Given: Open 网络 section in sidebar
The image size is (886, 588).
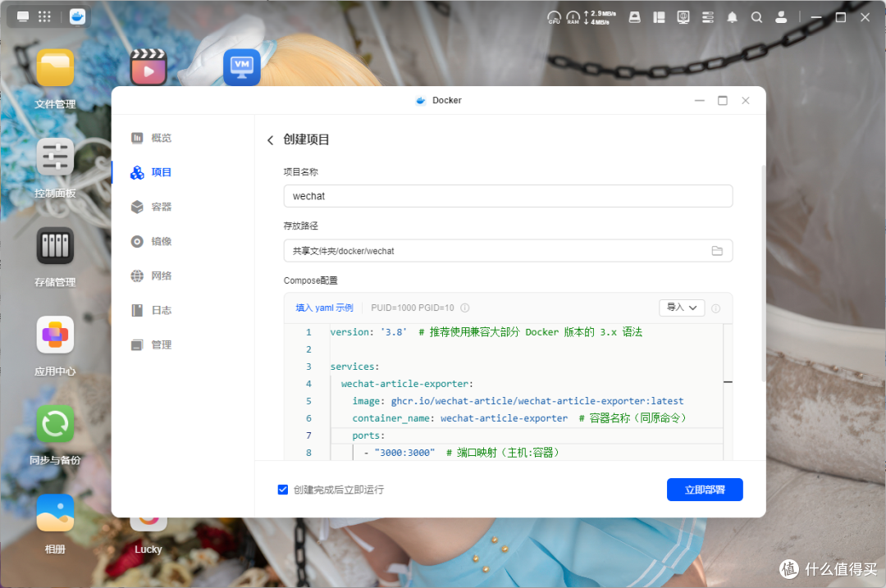Looking at the screenshot, I should coord(152,276).
